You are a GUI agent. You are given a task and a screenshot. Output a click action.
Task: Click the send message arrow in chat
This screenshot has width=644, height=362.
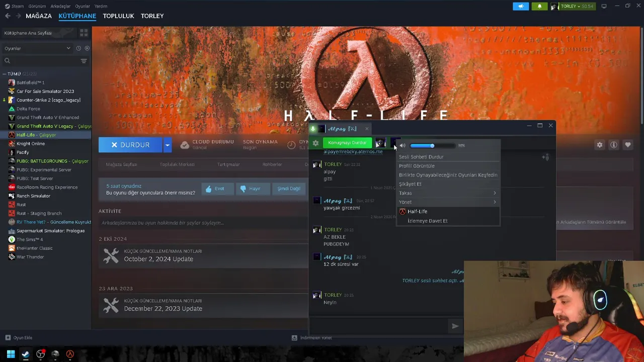pyautogui.click(x=455, y=326)
